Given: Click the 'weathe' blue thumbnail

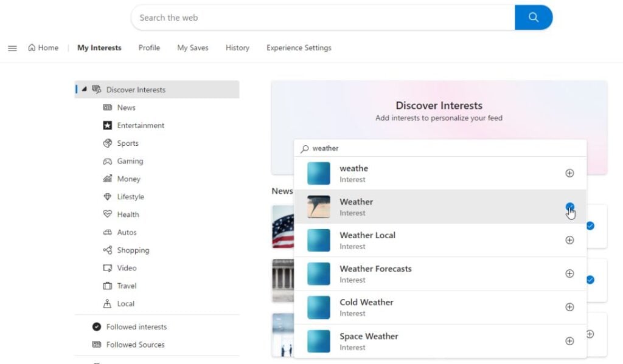Looking at the screenshot, I should (x=319, y=173).
